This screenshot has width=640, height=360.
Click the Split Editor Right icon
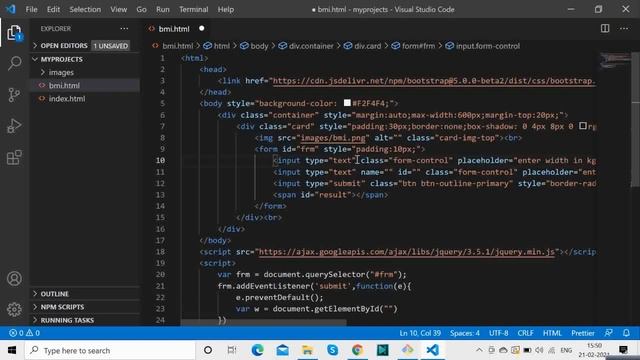605,29
